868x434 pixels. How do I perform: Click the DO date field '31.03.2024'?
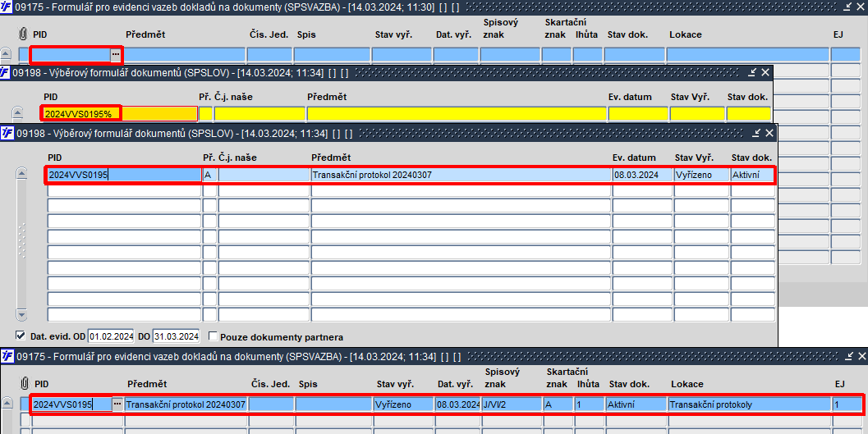pyautogui.click(x=176, y=336)
